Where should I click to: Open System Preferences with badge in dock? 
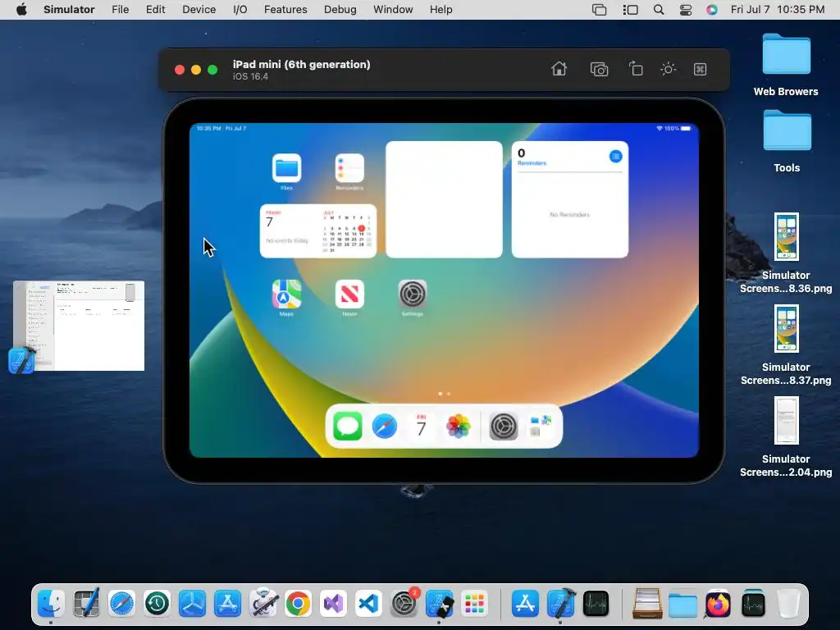click(x=404, y=604)
